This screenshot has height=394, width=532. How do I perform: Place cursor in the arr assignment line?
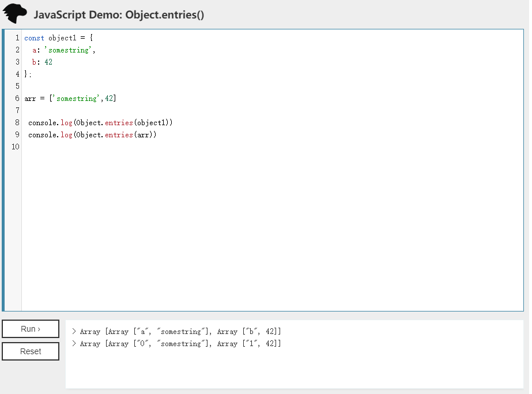70,99
